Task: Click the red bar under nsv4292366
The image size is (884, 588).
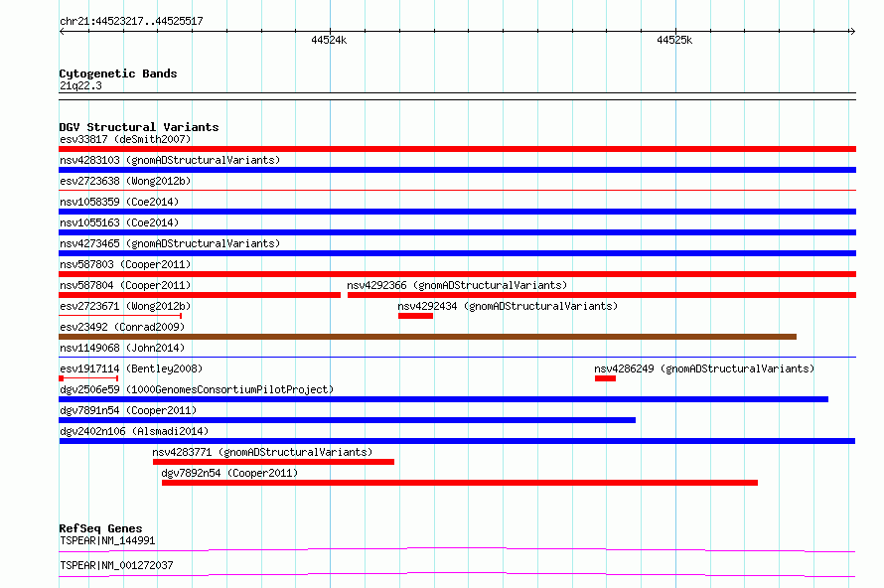Action: (602, 295)
